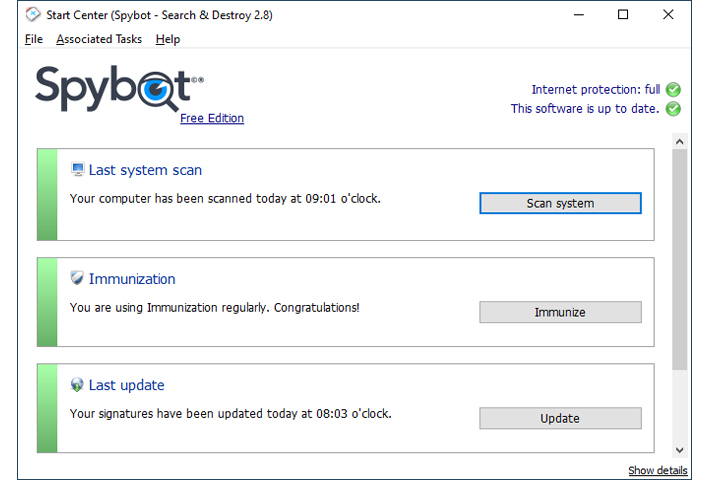Click the Update button
720x480 pixels.
(560, 418)
